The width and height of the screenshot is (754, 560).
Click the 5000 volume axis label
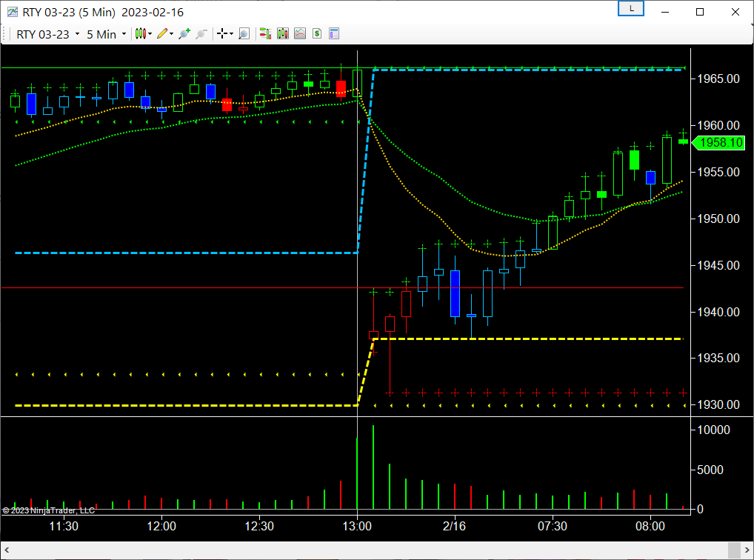click(710, 470)
